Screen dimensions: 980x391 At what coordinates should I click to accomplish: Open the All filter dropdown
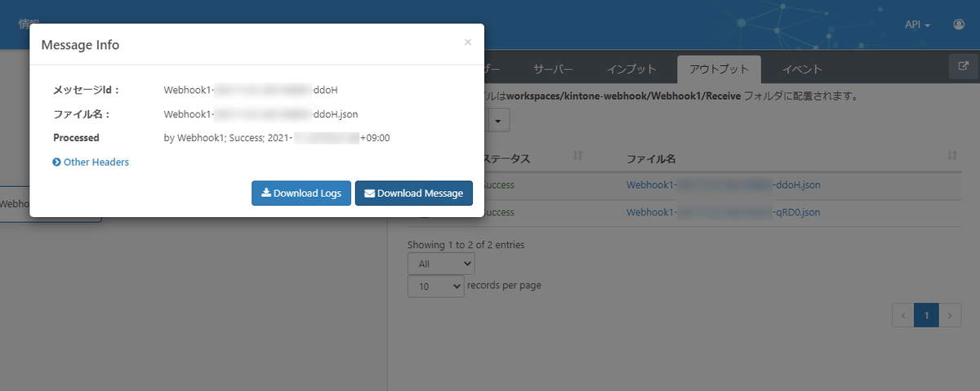(x=441, y=264)
